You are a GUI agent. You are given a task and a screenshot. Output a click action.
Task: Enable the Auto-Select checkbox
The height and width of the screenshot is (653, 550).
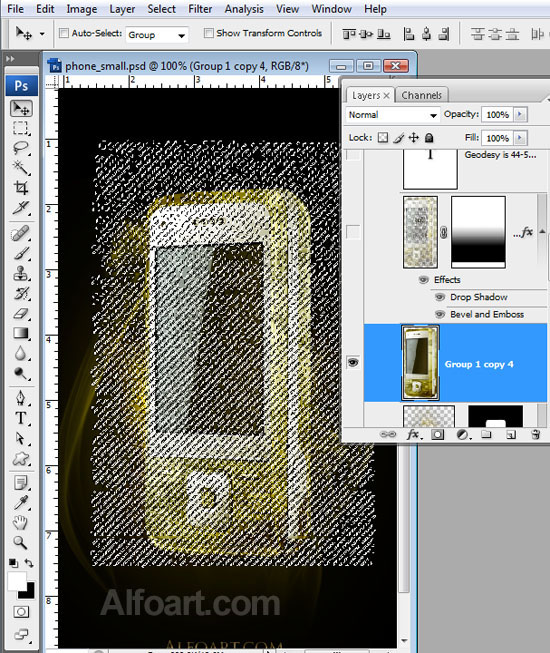tap(64, 33)
